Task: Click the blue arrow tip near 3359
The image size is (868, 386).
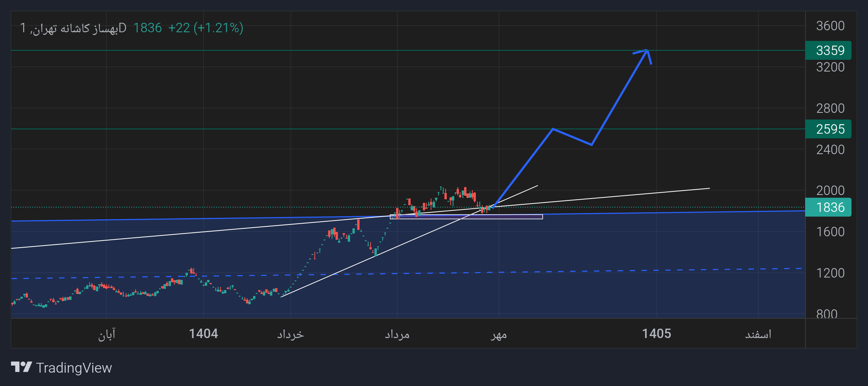Action: [x=646, y=50]
